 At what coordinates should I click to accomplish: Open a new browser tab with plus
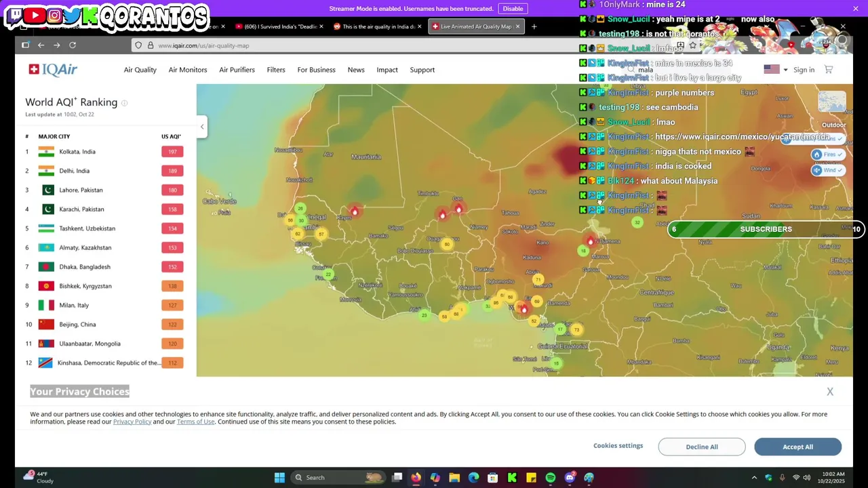(534, 26)
